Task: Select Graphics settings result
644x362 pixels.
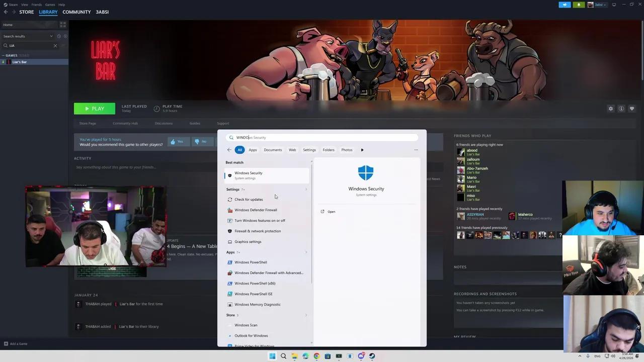Action: (267, 242)
